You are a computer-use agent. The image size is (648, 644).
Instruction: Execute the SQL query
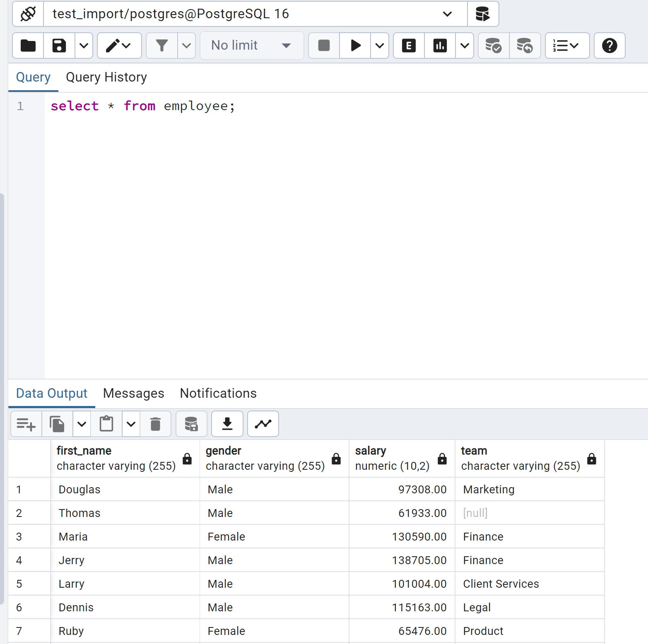click(x=355, y=46)
